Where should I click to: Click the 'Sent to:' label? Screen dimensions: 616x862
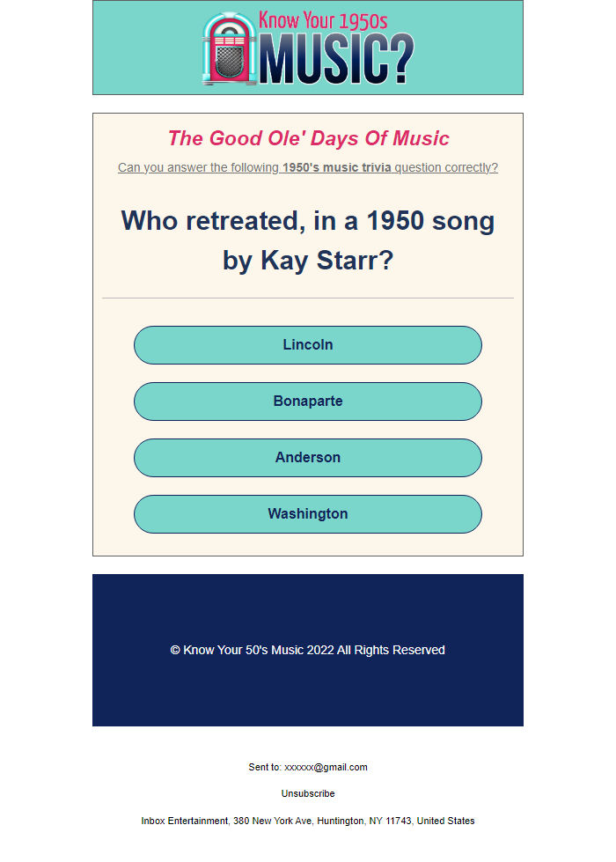[265, 767]
